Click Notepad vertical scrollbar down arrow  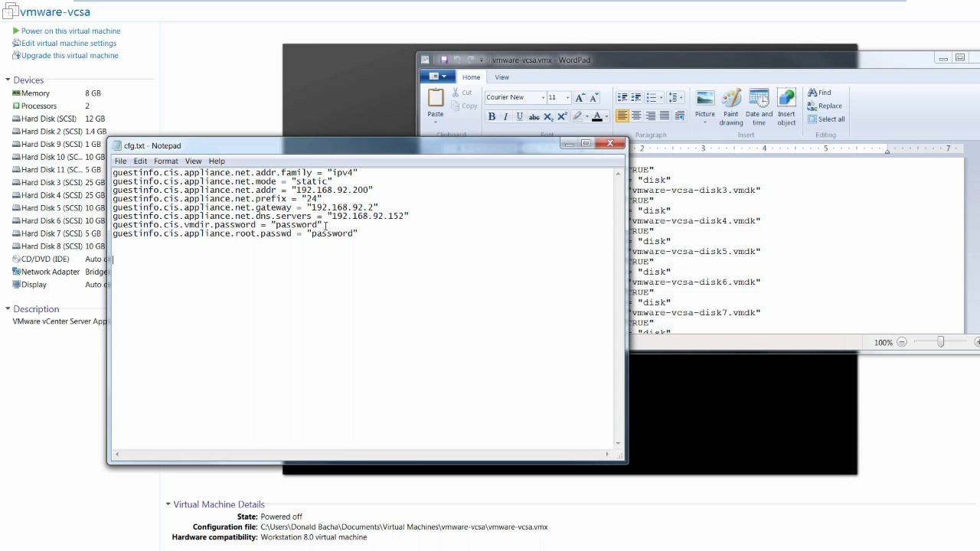tap(619, 442)
